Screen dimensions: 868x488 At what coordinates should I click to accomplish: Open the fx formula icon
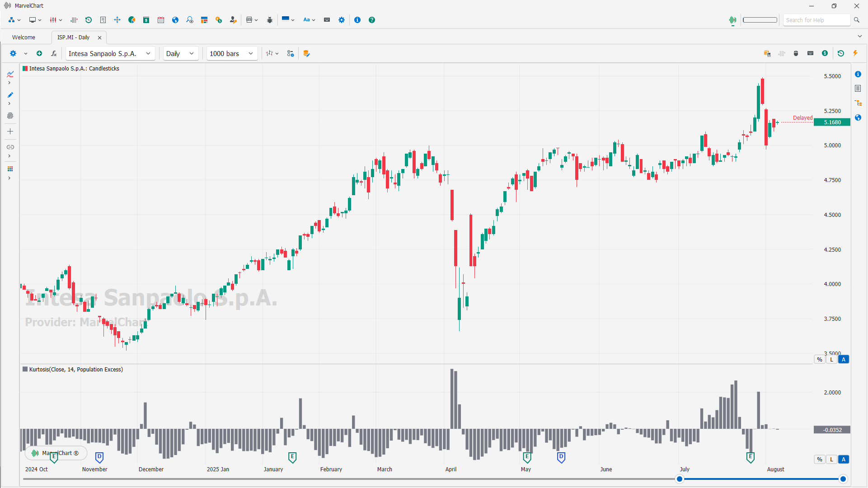(54, 53)
